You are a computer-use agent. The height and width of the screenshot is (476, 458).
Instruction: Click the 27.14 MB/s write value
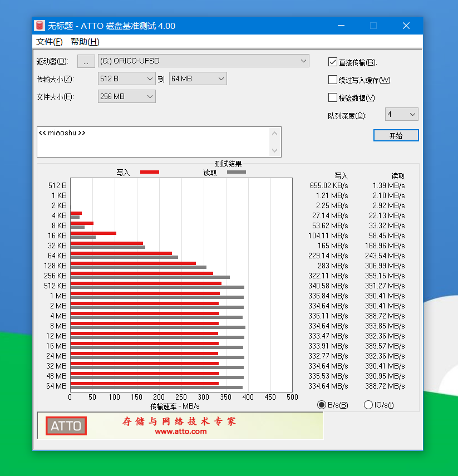pyautogui.click(x=330, y=215)
